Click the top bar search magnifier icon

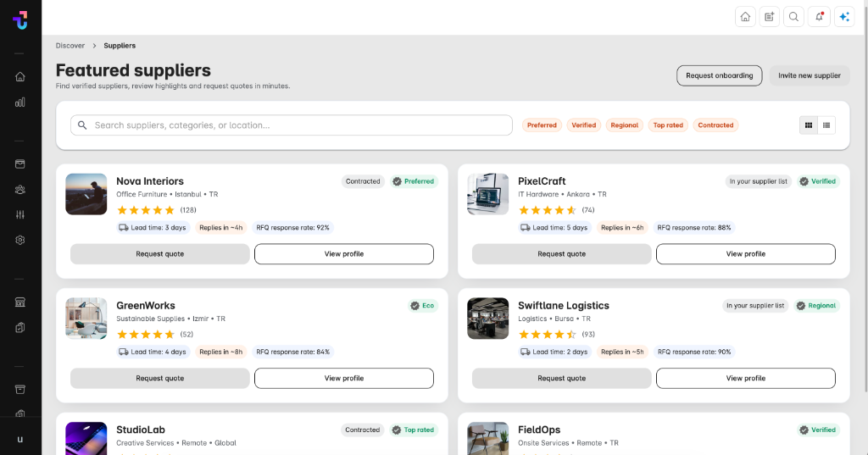pyautogui.click(x=793, y=17)
